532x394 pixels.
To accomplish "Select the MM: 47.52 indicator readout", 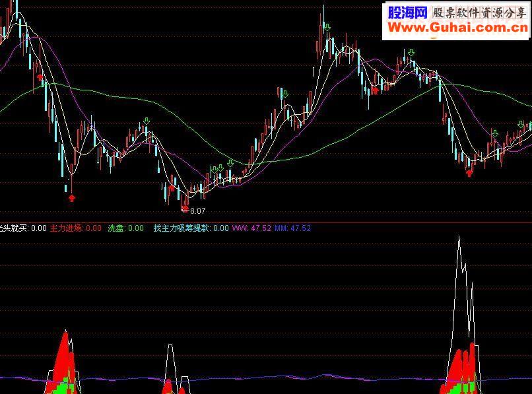I will pyautogui.click(x=292, y=228).
